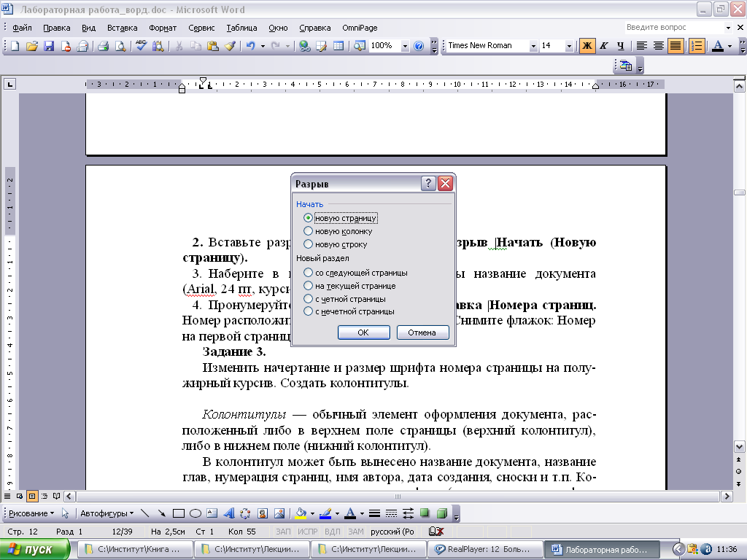Apply fill color paint bucket
The image size is (747, 560).
click(301, 513)
